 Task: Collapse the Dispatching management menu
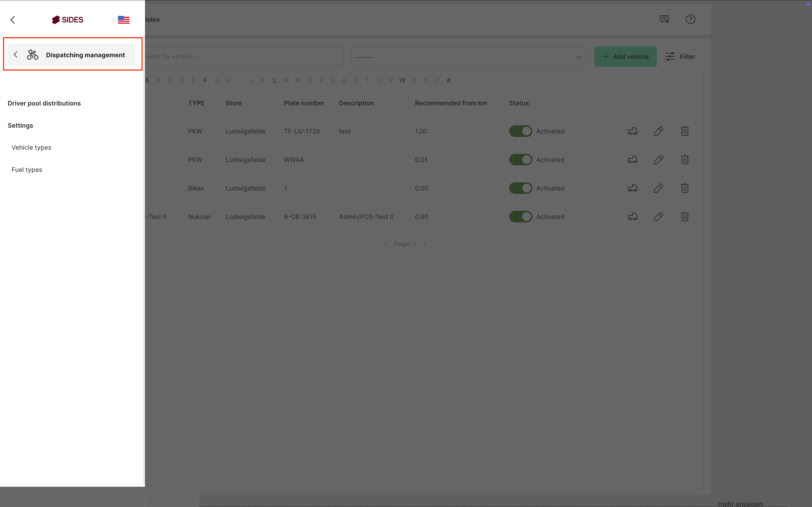coord(15,55)
